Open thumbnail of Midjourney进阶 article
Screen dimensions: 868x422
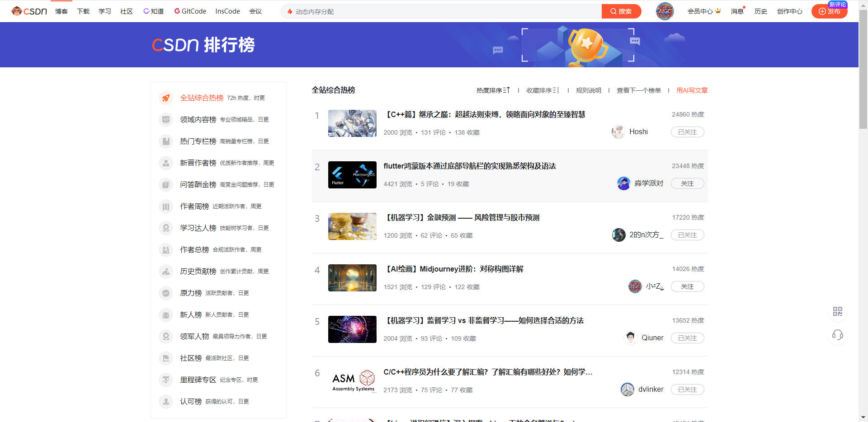[x=352, y=278]
